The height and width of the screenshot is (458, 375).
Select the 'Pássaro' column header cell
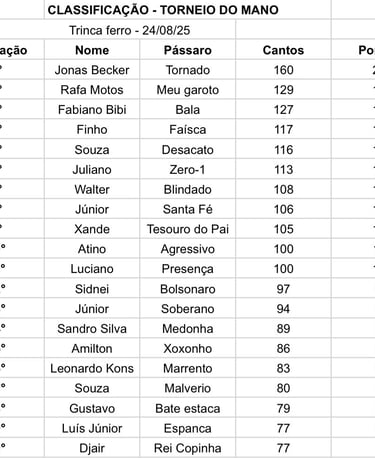188,50
